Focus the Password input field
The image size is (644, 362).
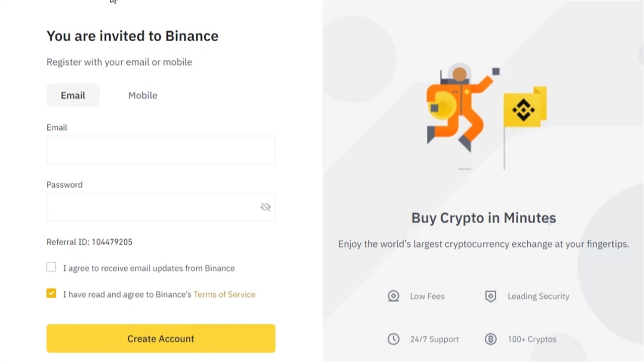click(x=151, y=207)
